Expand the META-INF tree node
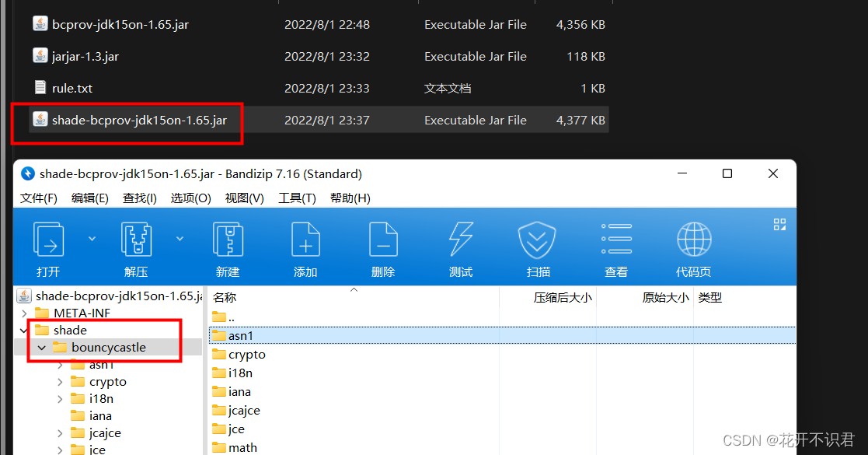This screenshot has width=868, height=455. coord(24,313)
